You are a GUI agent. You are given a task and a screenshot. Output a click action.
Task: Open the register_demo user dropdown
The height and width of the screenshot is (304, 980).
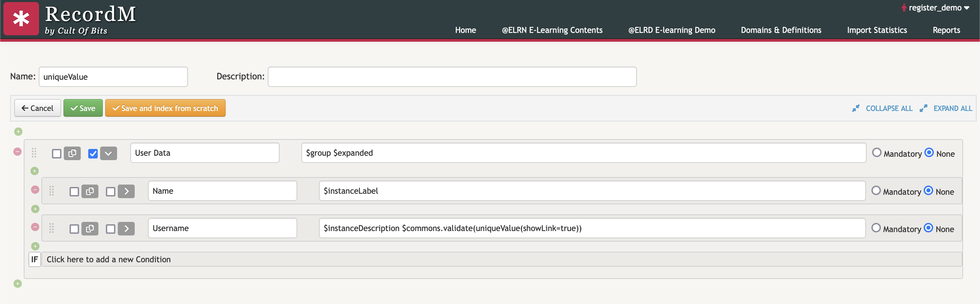point(935,7)
